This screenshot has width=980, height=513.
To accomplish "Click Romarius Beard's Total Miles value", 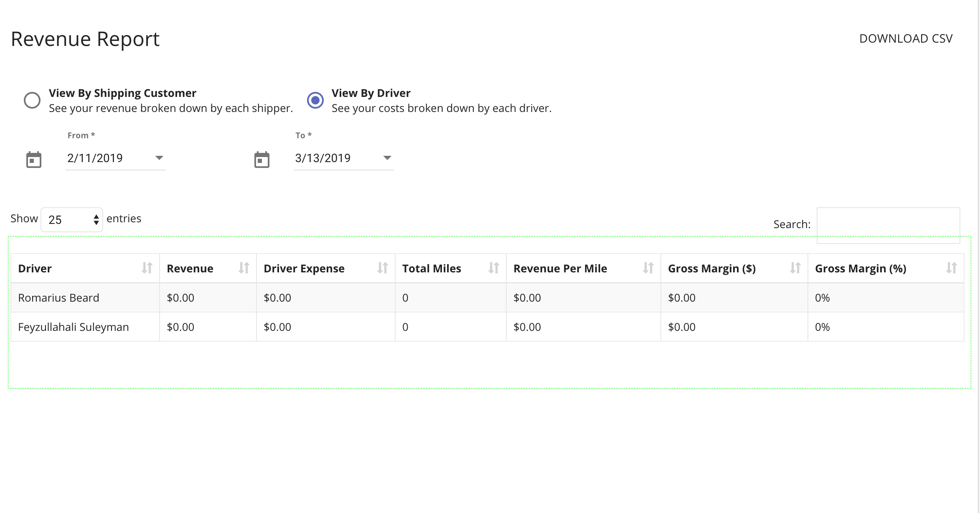I will (x=405, y=298).
